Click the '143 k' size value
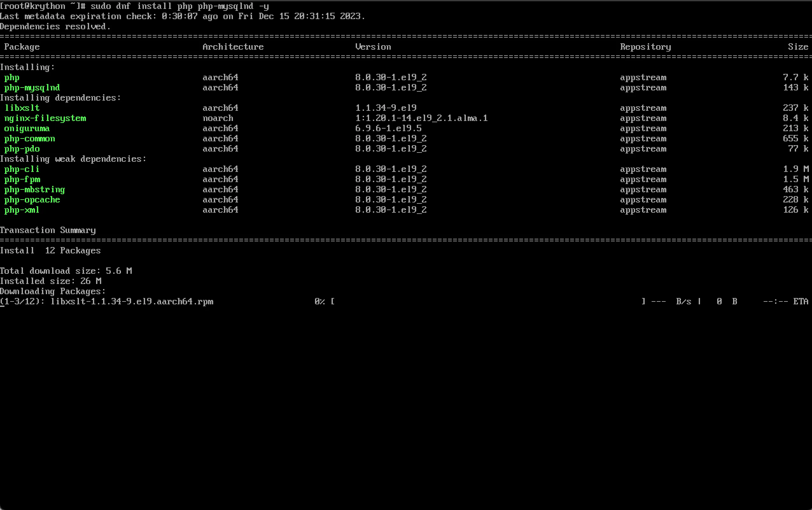The height and width of the screenshot is (510, 812). (795, 88)
